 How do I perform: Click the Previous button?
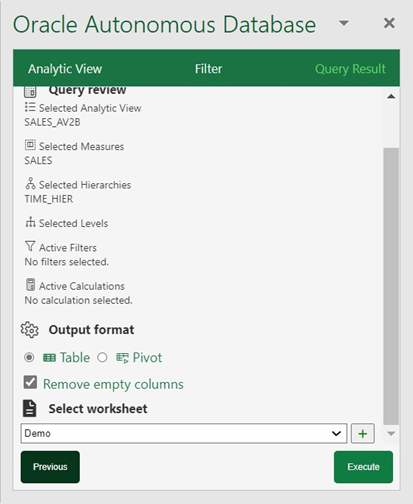(50, 467)
